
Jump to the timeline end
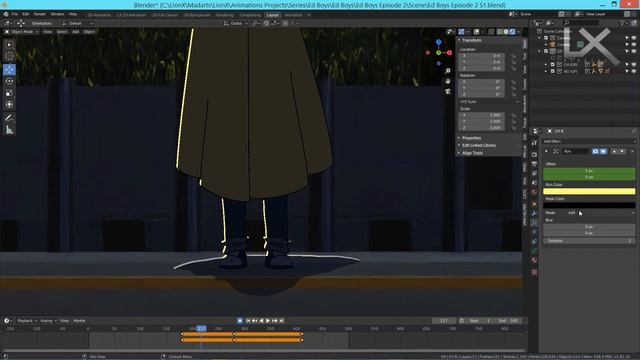[281, 321]
